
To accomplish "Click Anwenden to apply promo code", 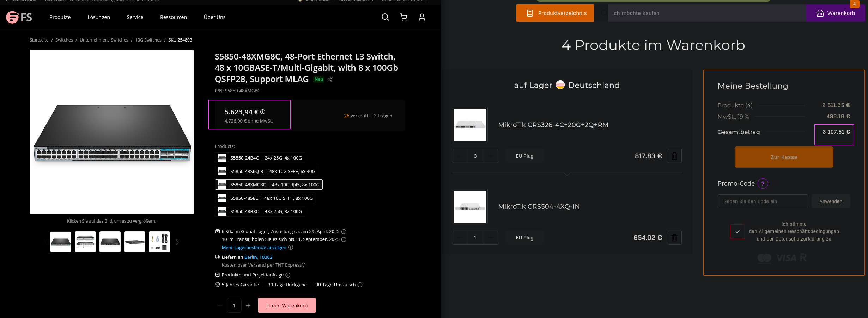I will click(x=831, y=201).
